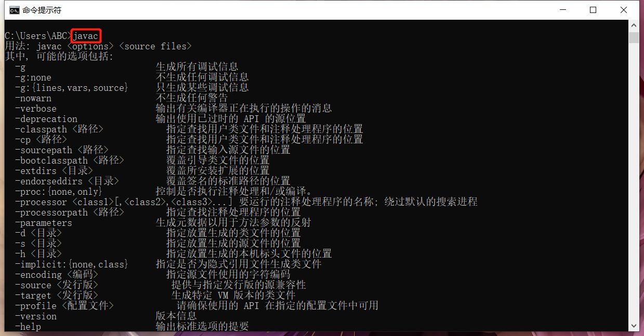Click the window title 命令提示符

(43, 10)
